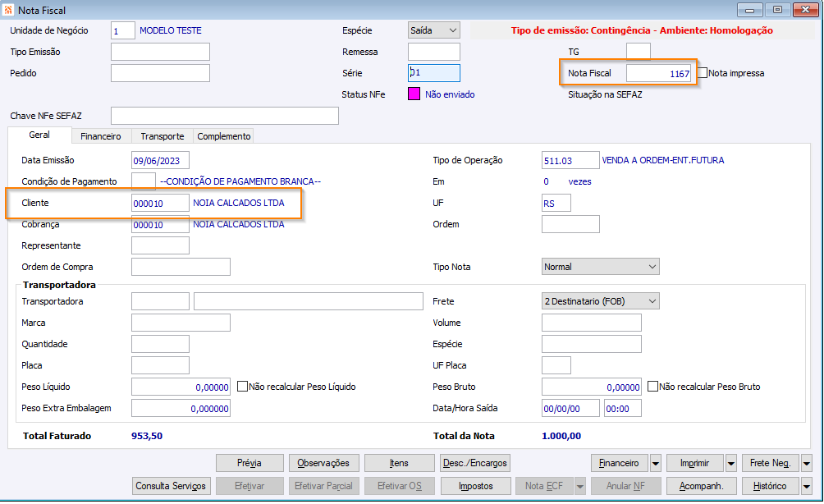Click the Peso Líquido value field
The height and width of the screenshot is (504, 824).
(x=181, y=387)
